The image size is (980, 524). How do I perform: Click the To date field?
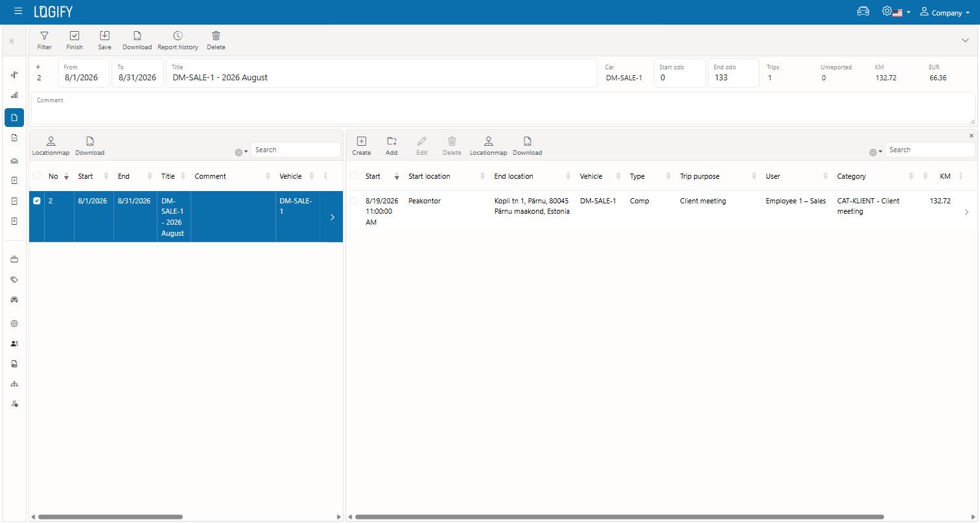coord(137,73)
